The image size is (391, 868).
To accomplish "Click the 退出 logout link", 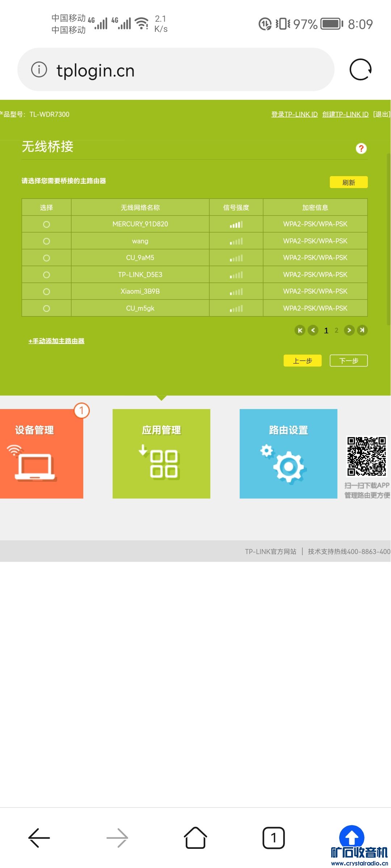I will click(382, 114).
